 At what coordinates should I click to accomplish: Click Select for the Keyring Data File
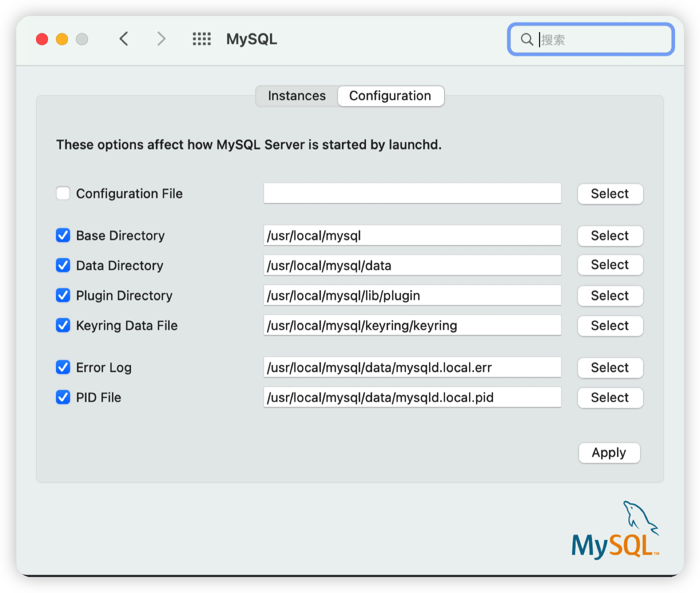pos(610,326)
